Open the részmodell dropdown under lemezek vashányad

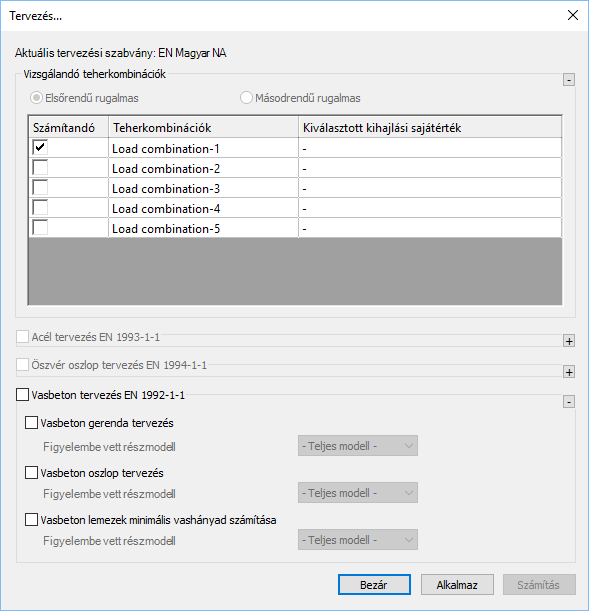[x=358, y=540]
